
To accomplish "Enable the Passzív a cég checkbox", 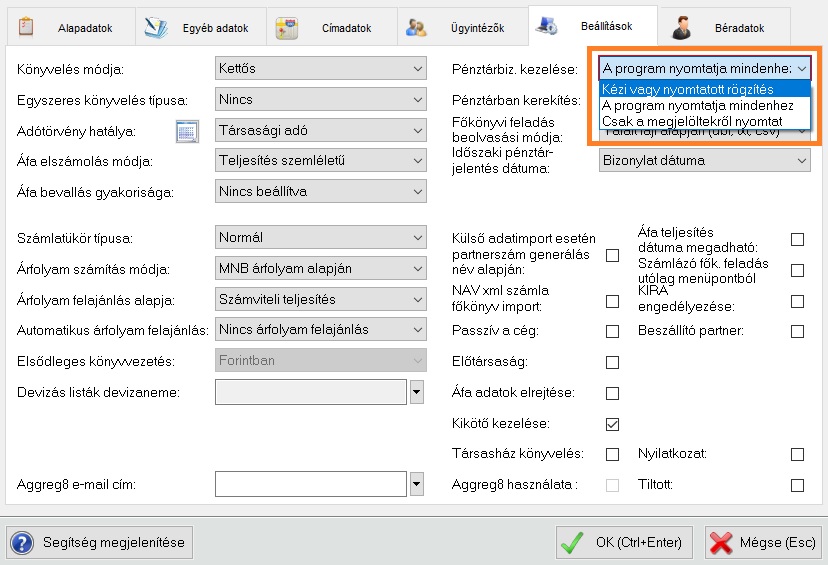I will coord(612,331).
